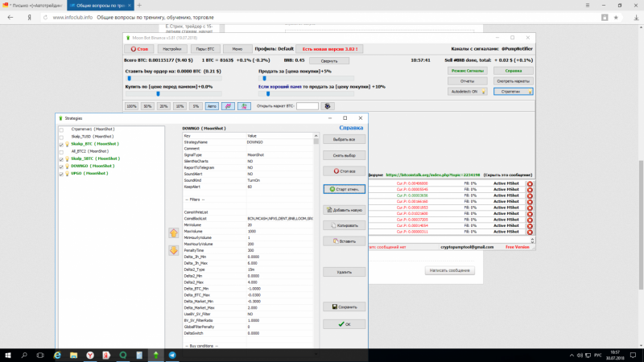
Task: Uncheck the Skalp_SBTC (MoonShot) checkbox
Action: 62,159
